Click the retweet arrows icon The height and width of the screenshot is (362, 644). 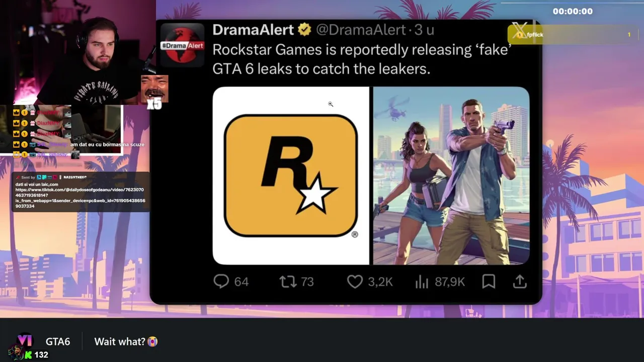[288, 282]
